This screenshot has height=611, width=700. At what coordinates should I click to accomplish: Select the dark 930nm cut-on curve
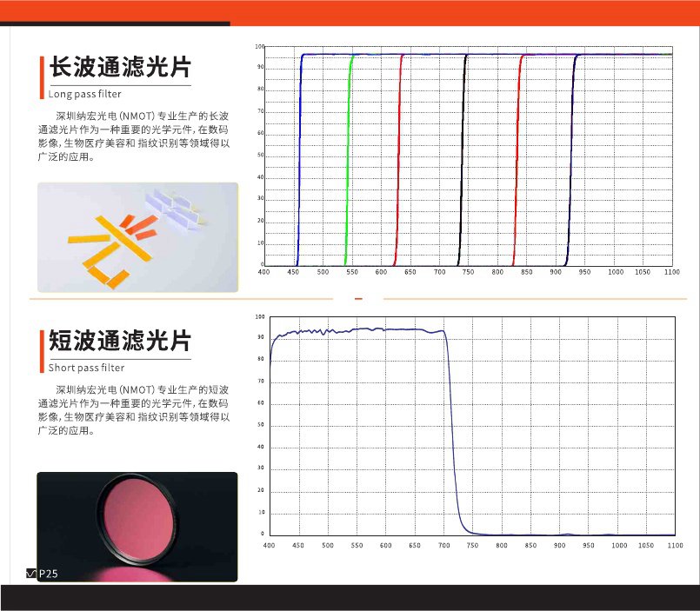(x=570, y=156)
